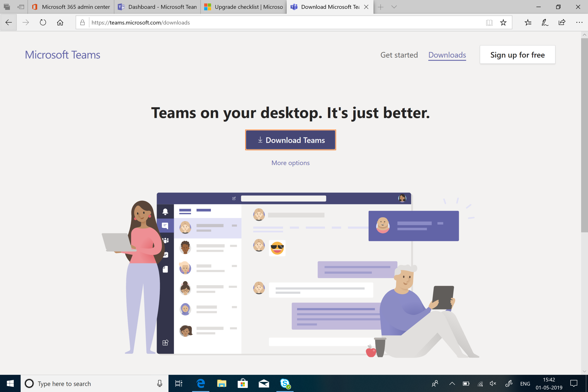Open the More options link

coord(290,163)
